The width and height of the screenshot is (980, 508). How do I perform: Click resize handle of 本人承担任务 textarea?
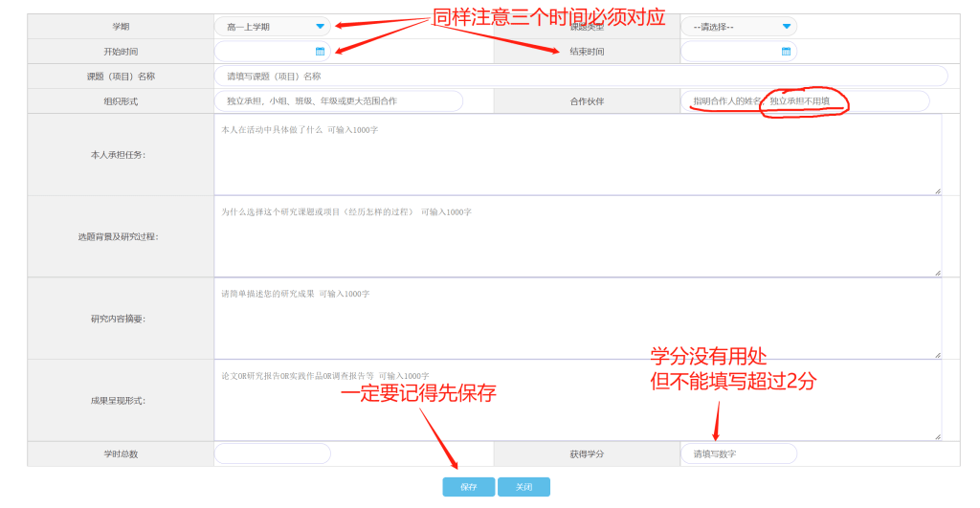(x=937, y=190)
